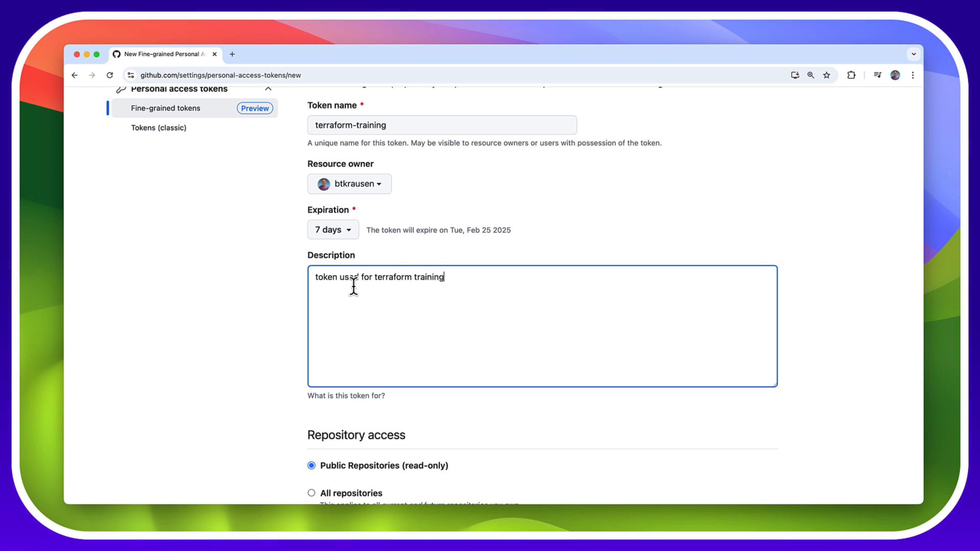Click the GitHub favicon on the tab
The height and width of the screenshot is (551, 980).
(x=116, y=54)
